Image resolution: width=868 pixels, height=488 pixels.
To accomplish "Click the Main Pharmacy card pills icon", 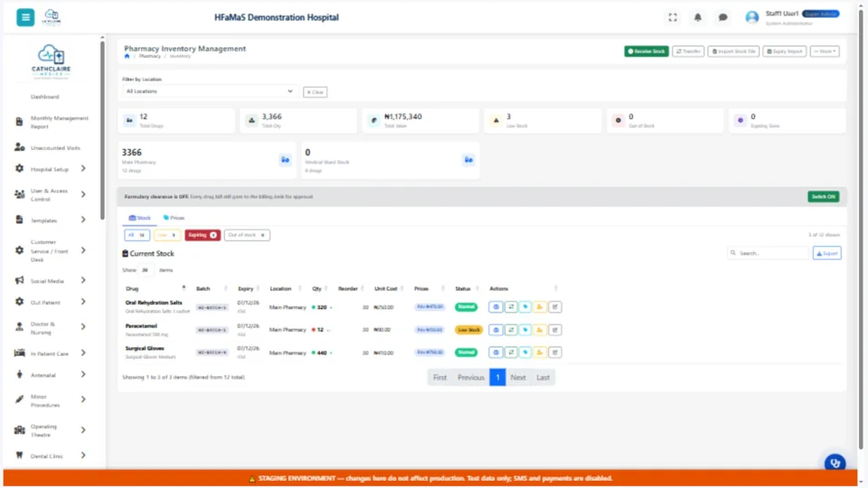I will pos(285,160).
